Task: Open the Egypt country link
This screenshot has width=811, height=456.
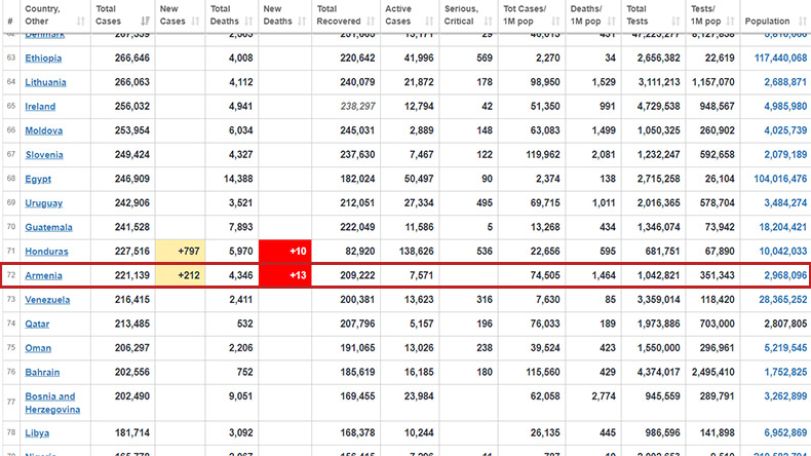Action: 38,179
